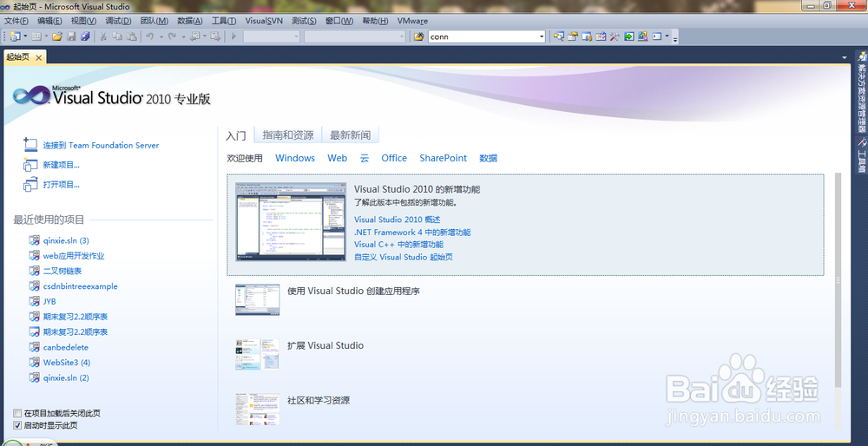Open the toolbar options overflow arrow
Image resolution: width=868 pixels, height=446 pixels.
pyautogui.click(x=675, y=39)
